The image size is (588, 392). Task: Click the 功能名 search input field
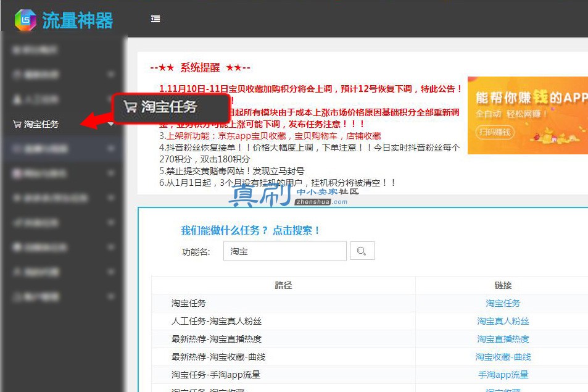click(x=285, y=251)
